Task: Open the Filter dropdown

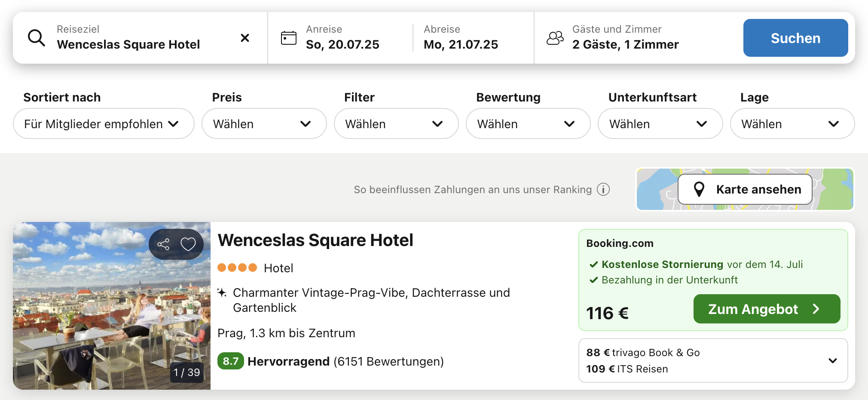Action: click(396, 123)
